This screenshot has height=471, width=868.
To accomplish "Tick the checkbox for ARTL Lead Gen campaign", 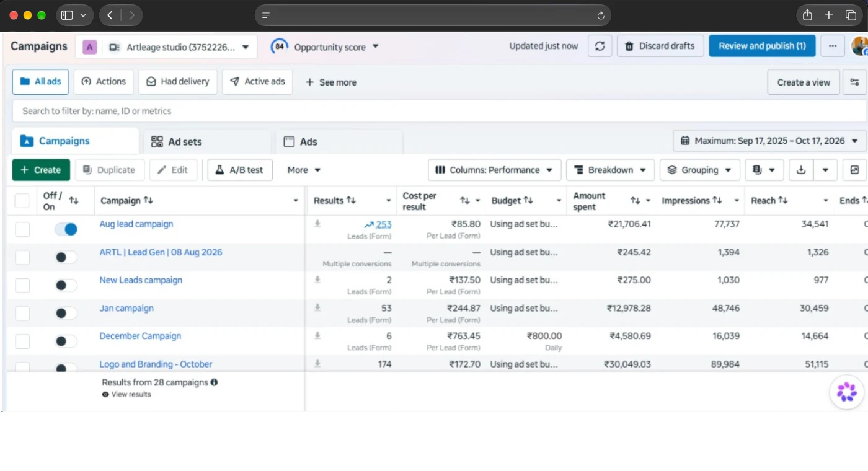I will pyautogui.click(x=22, y=257).
